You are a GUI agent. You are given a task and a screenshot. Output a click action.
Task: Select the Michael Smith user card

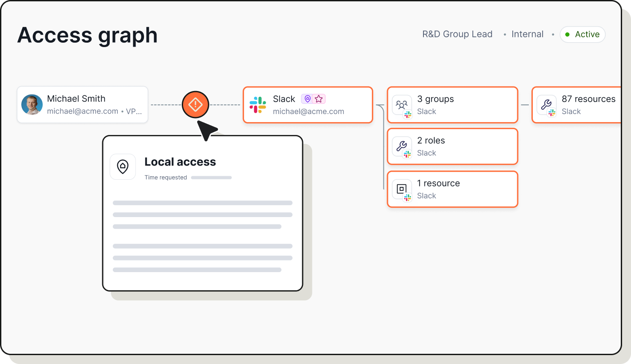point(82,104)
